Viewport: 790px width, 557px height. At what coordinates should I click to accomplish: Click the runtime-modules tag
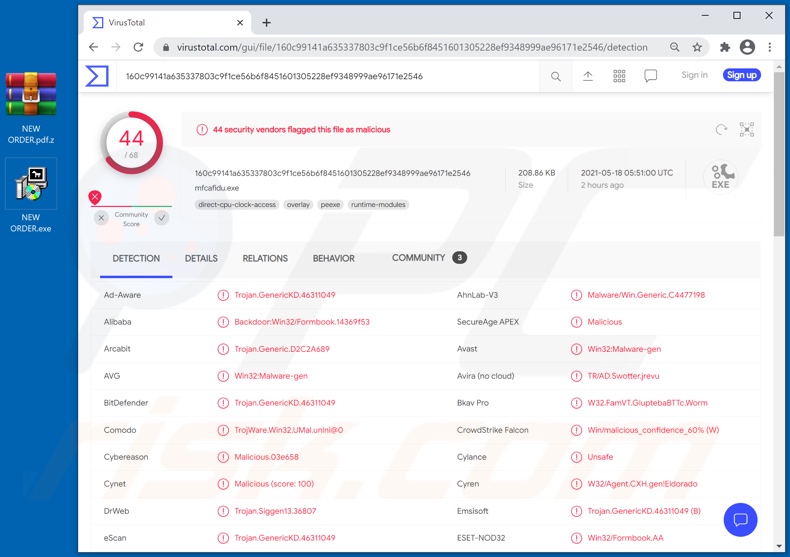coord(378,204)
